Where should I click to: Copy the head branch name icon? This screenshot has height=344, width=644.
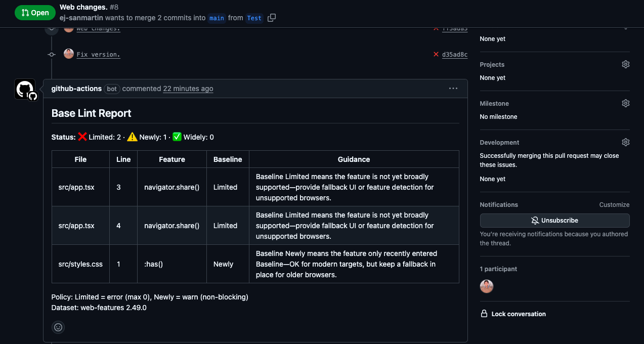(x=272, y=18)
